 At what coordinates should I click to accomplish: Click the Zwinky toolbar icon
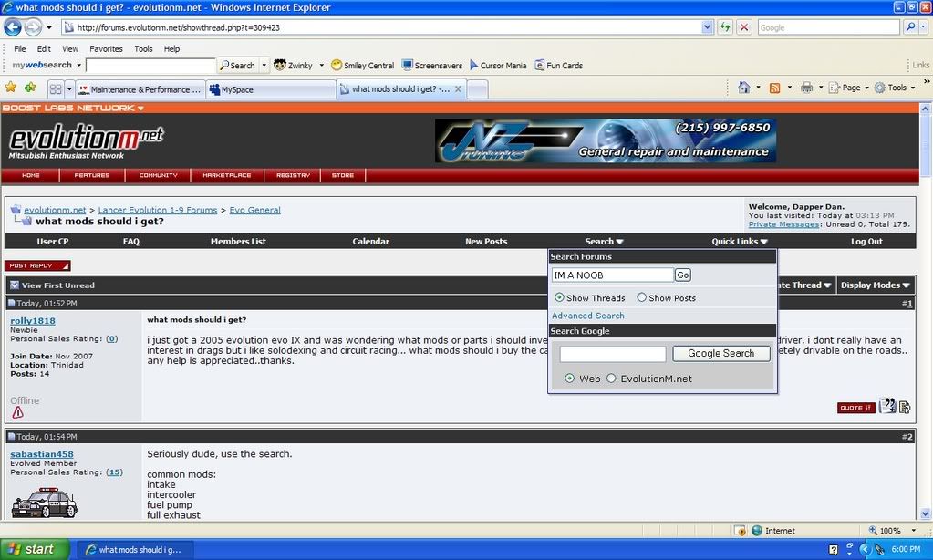[279, 66]
